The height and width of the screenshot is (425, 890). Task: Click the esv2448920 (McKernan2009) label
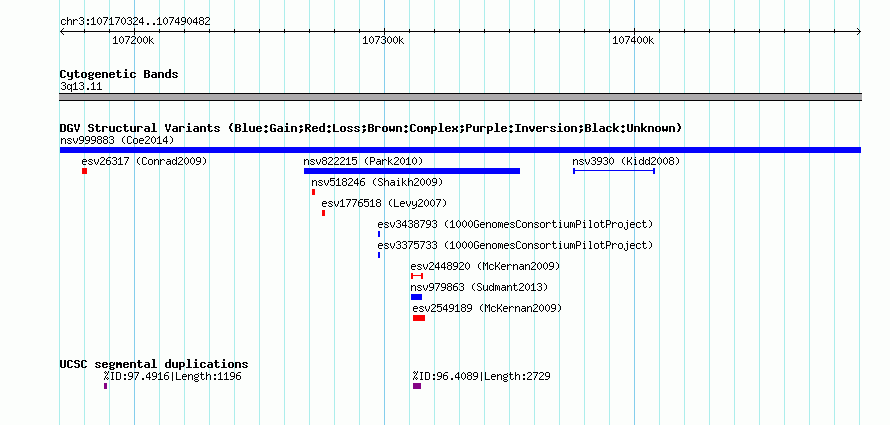(485, 266)
